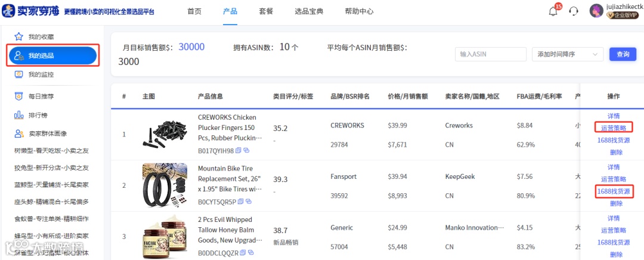Click inside the 输入ASIN input field
This screenshot has height=260, width=644.
(x=490, y=54)
